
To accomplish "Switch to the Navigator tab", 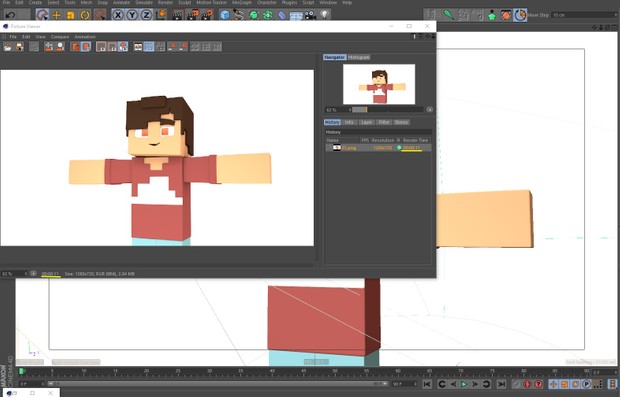I will click(x=335, y=57).
